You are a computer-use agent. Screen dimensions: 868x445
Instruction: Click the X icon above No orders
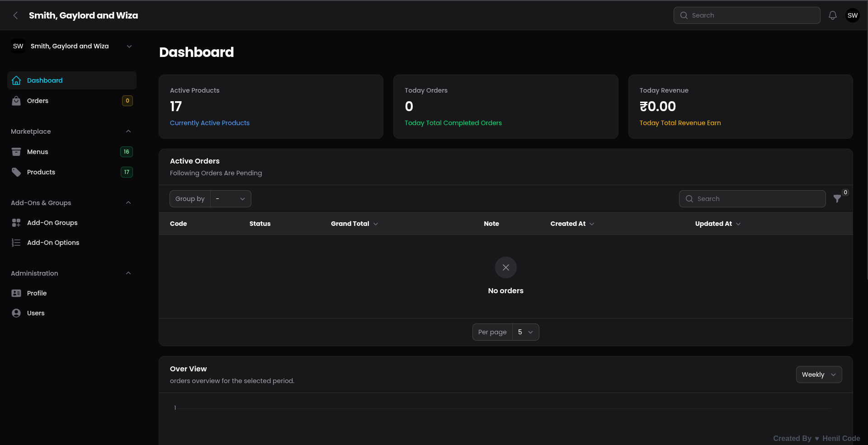tap(506, 267)
